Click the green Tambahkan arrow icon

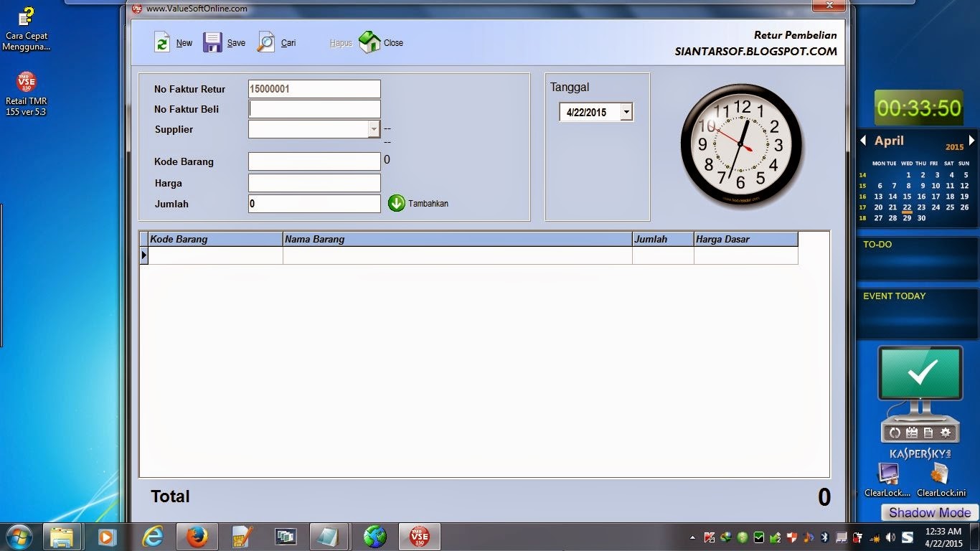click(x=397, y=203)
